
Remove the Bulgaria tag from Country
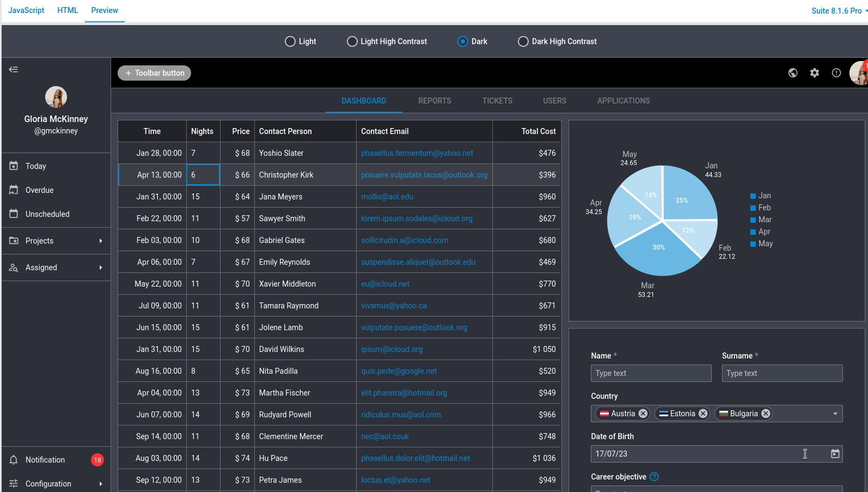766,414
